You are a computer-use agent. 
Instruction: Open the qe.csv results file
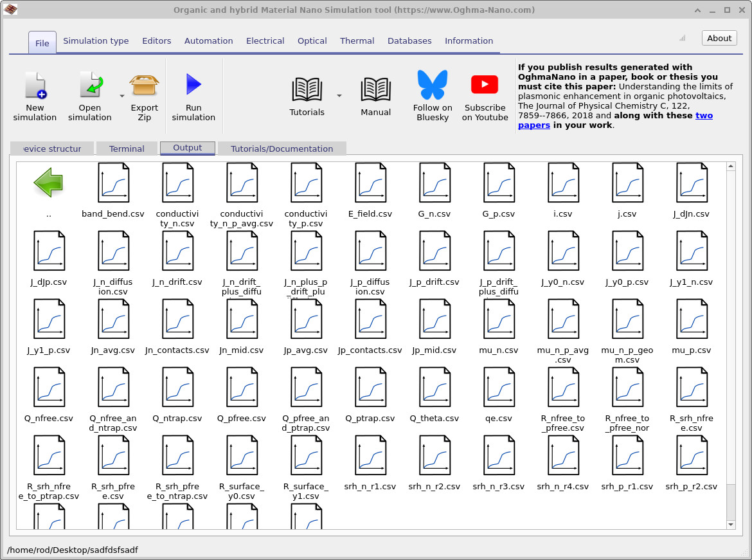coord(498,386)
